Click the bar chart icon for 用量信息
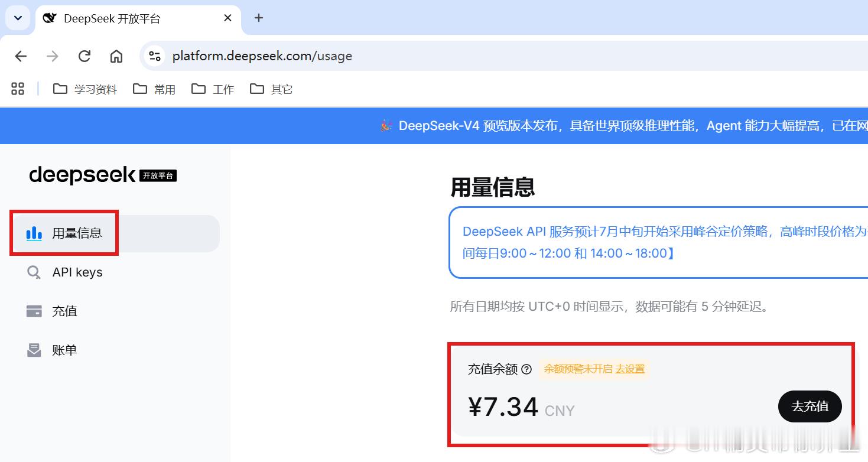The height and width of the screenshot is (462, 868). (x=34, y=233)
